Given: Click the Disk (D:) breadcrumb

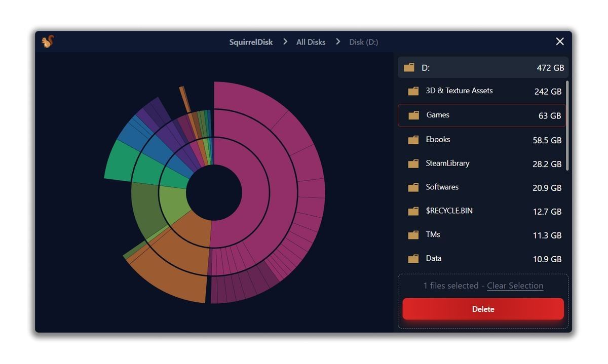Looking at the screenshot, I should (364, 42).
